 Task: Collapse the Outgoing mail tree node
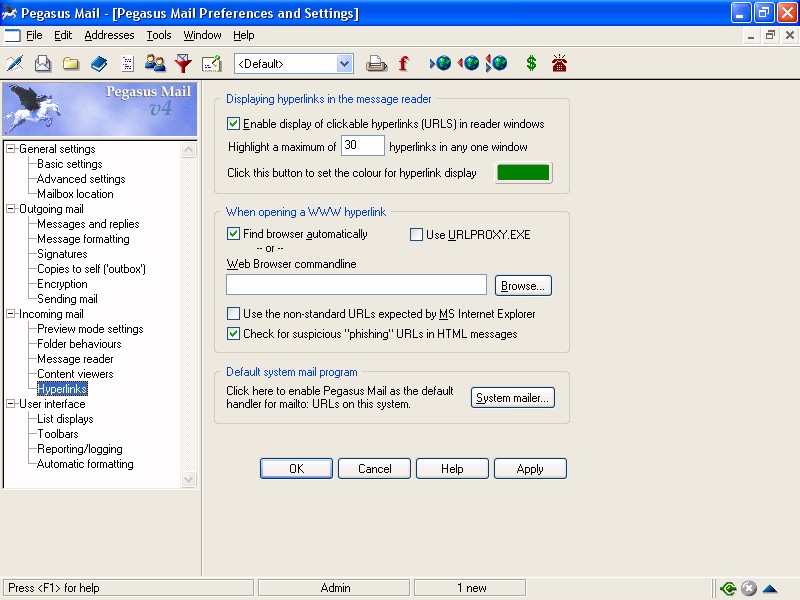(11, 209)
